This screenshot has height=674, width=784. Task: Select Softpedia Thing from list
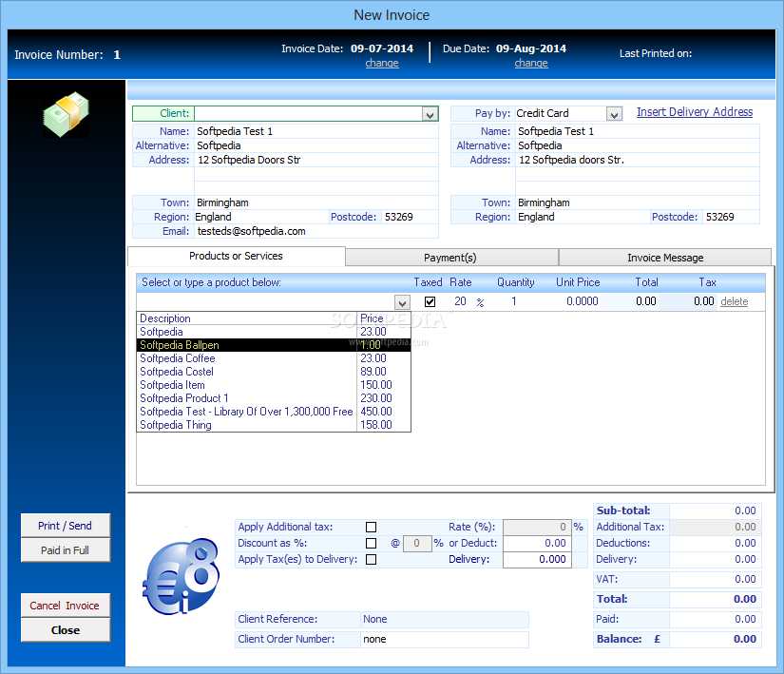pyautogui.click(x=274, y=425)
